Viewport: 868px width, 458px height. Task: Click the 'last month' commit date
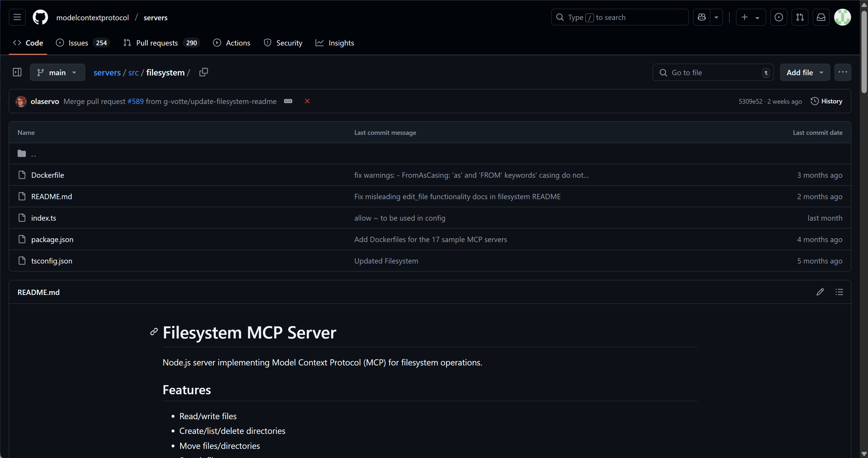coord(825,218)
